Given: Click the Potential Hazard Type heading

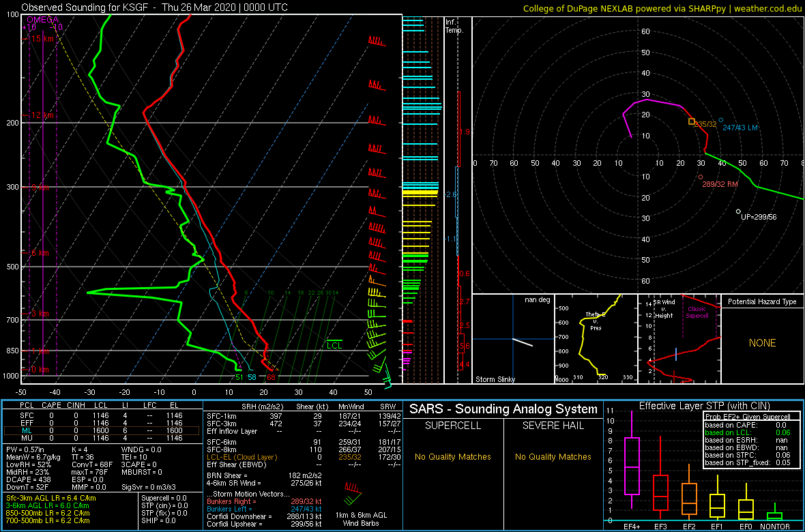Looking at the screenshot, I should pyautogui.click(x=762, y=301).
